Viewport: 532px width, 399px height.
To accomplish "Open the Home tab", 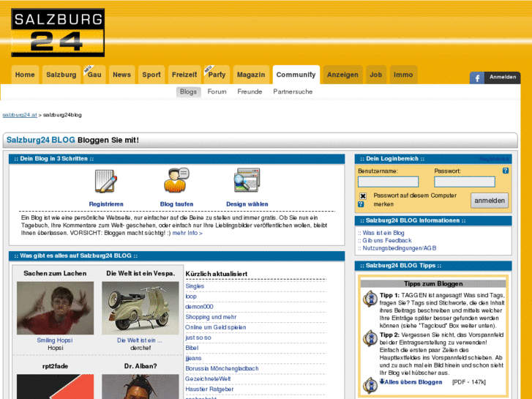I will click(25, 75).
